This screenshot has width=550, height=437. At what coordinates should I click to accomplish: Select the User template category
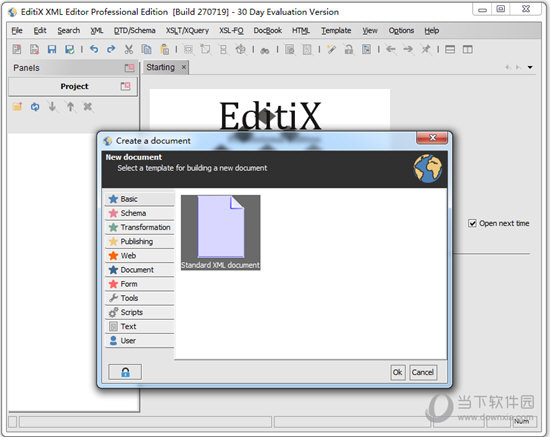(139, 341)
